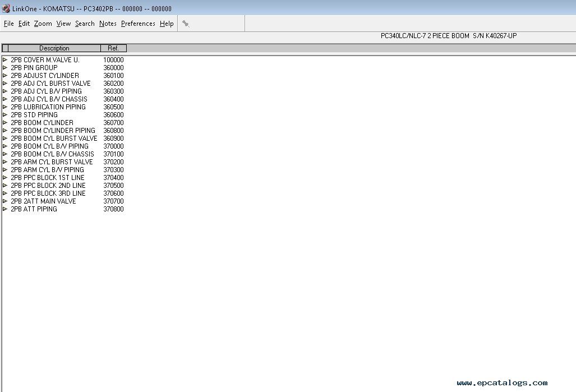Open the Preferences menu
The image size is (576, 392).
pos(138,24)
